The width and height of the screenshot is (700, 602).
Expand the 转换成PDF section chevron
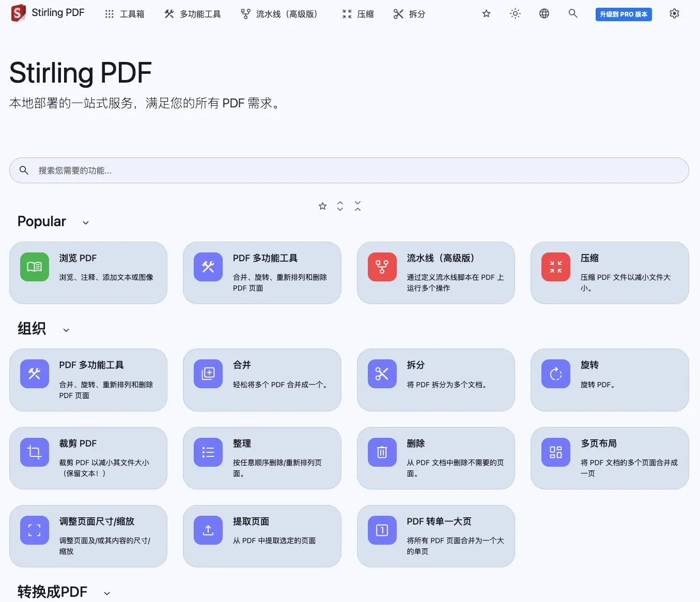107,593
